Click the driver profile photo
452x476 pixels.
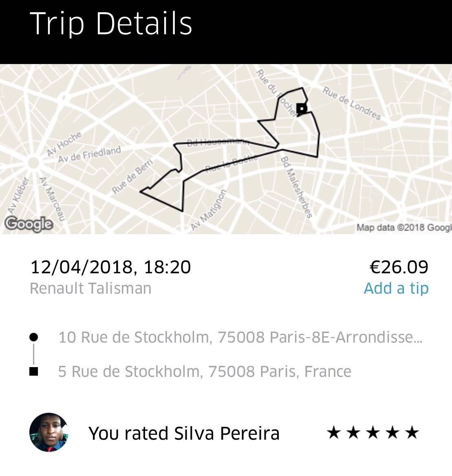(x=49, y=432)
